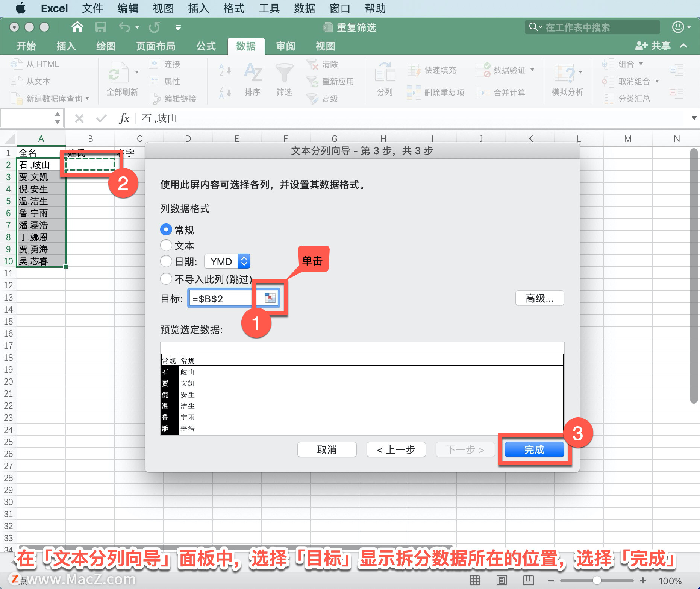Click Advanced filter (高级) ribbon icon
Screen dimensions: 700x589
click(312, 99)
